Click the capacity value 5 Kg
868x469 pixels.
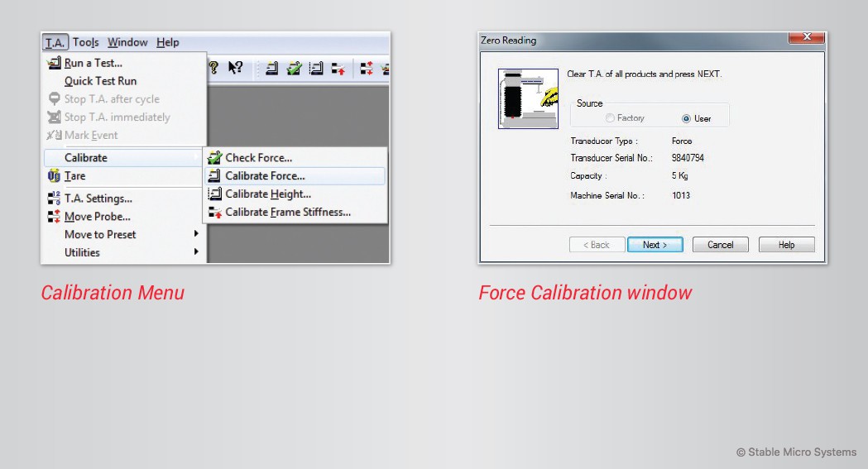680,176
